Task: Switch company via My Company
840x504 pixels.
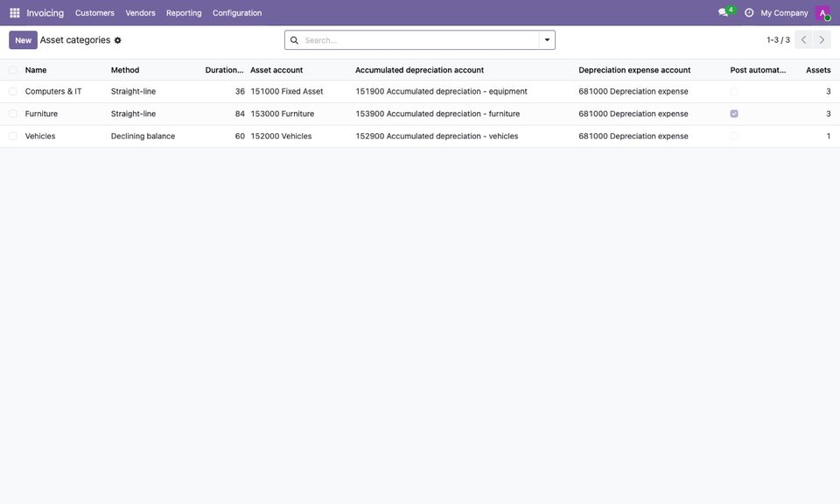Action: coord(784,13)
